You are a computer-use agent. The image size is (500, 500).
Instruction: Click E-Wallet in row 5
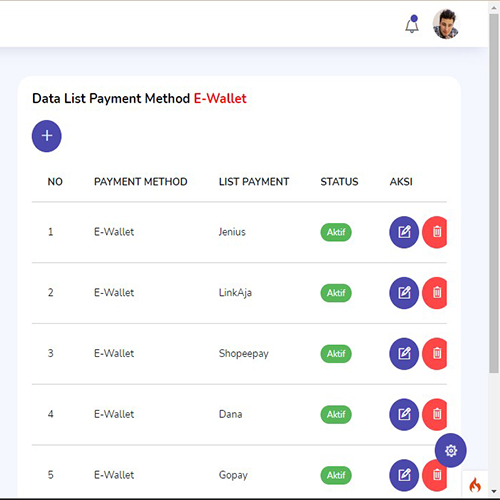coord(114,475)
